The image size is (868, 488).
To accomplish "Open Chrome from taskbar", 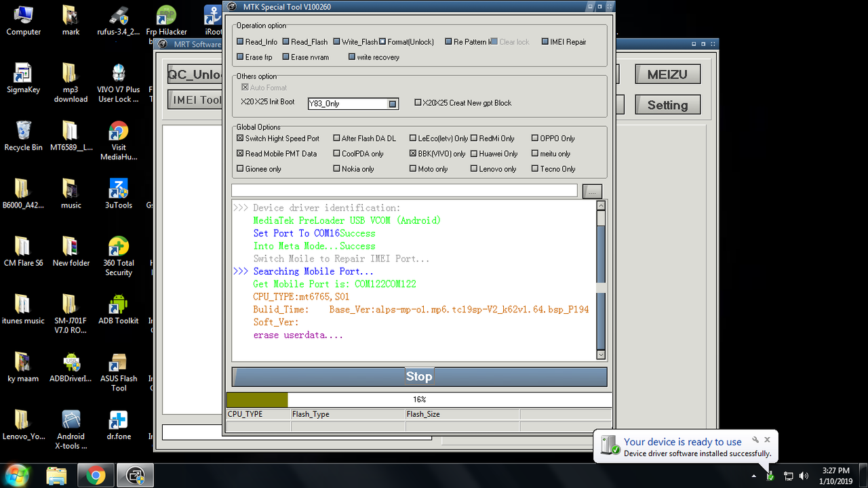I will click(96, 476).
